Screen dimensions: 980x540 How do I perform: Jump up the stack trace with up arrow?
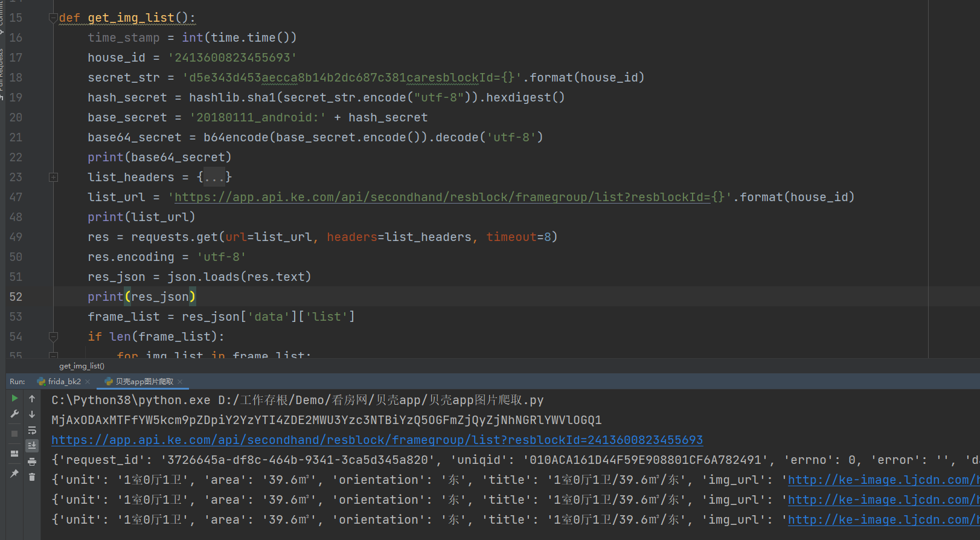[32, 399]
